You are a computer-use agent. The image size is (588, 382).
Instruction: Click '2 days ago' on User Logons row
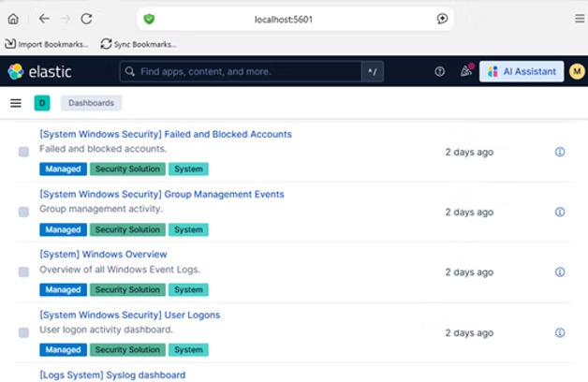click(469, 333)
